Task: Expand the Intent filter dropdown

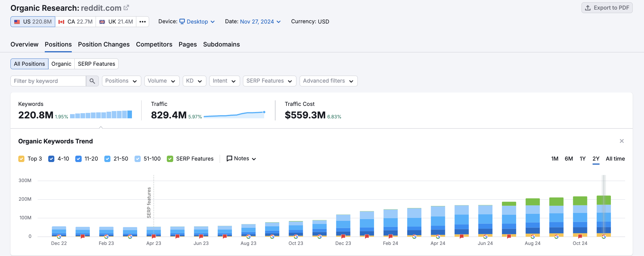Action: coord(224,81)
